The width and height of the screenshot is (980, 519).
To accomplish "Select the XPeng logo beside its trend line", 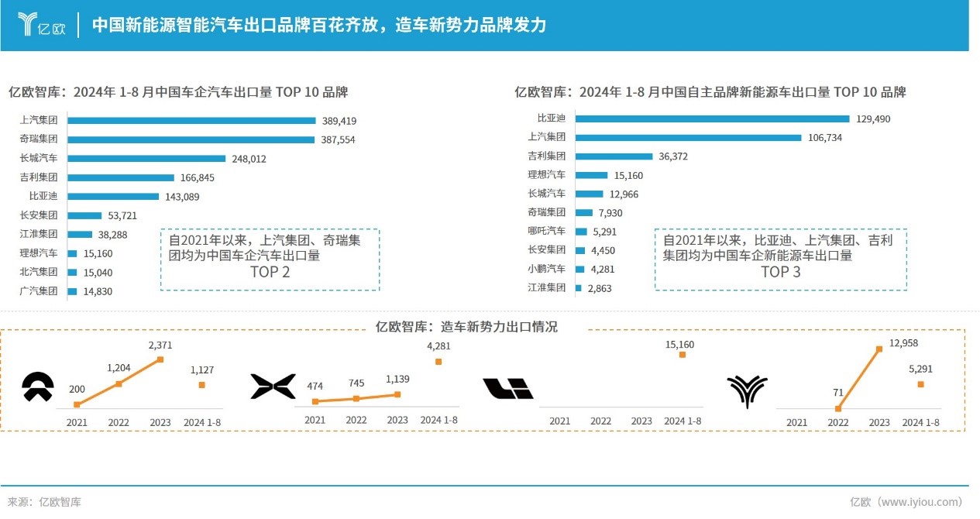I will pos(273,386).
